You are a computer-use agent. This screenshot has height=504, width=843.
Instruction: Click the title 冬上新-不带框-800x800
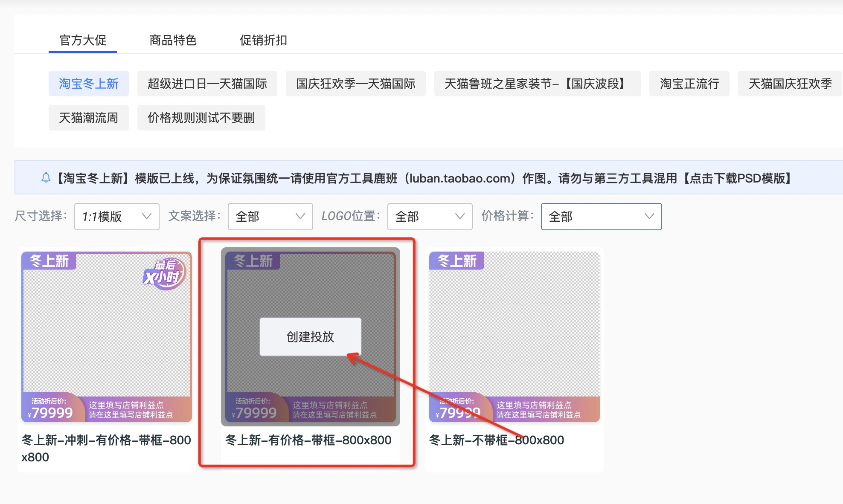coord(497,440)
